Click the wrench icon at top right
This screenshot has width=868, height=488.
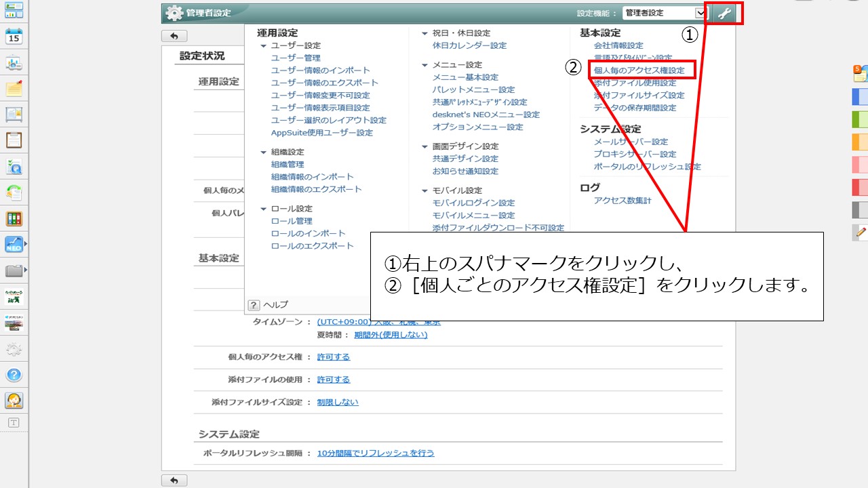pyautogui.click(x=724, y=14)
